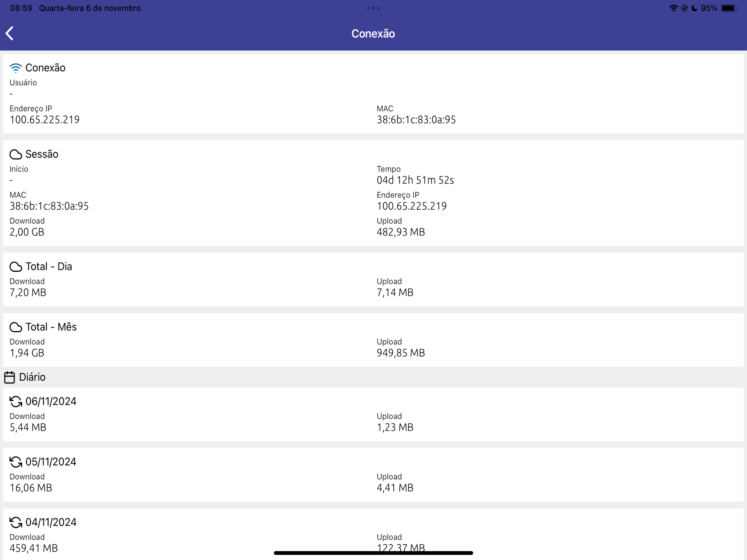The height and width of the screenshot is (560, 747).
Task: Tap 04/11/2024 download value 459,41 MB
Action: (x=34, y=548)
